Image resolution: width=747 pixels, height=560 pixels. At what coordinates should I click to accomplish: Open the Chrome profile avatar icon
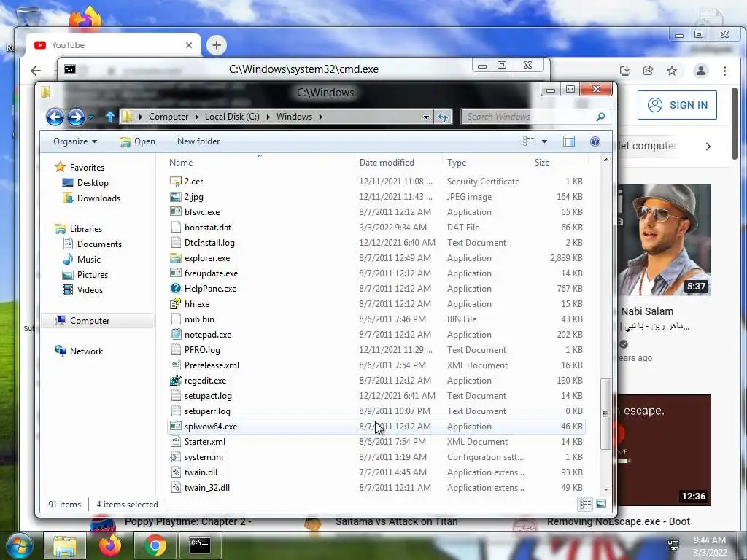[x=701, y=71]
